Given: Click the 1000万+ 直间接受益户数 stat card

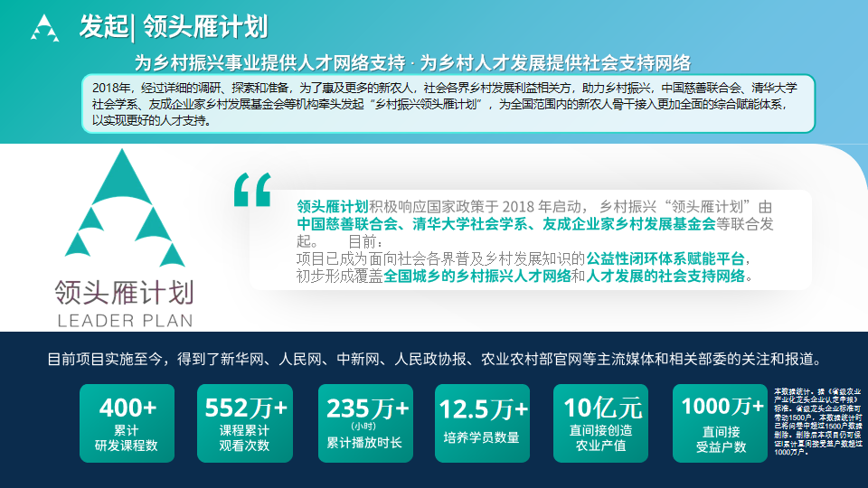Looking at the screenshot, I should click(721, 423).
